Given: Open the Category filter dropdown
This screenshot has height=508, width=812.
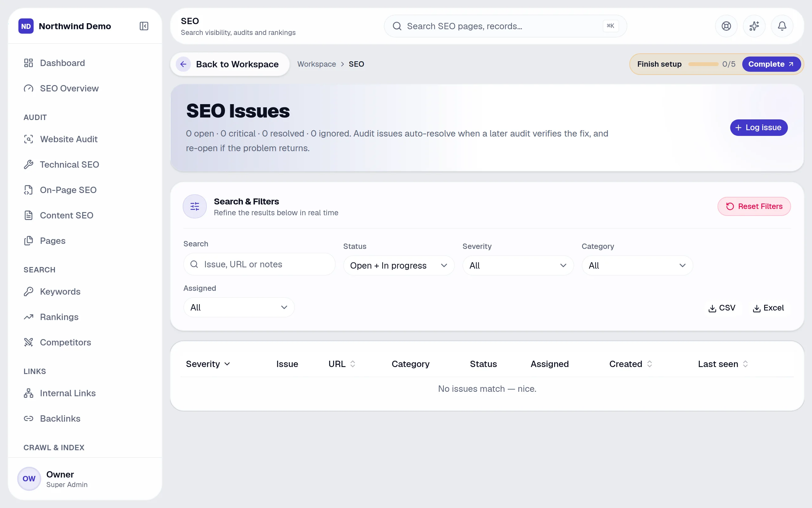Looking at the screenshot, I should tap(637, 265).
